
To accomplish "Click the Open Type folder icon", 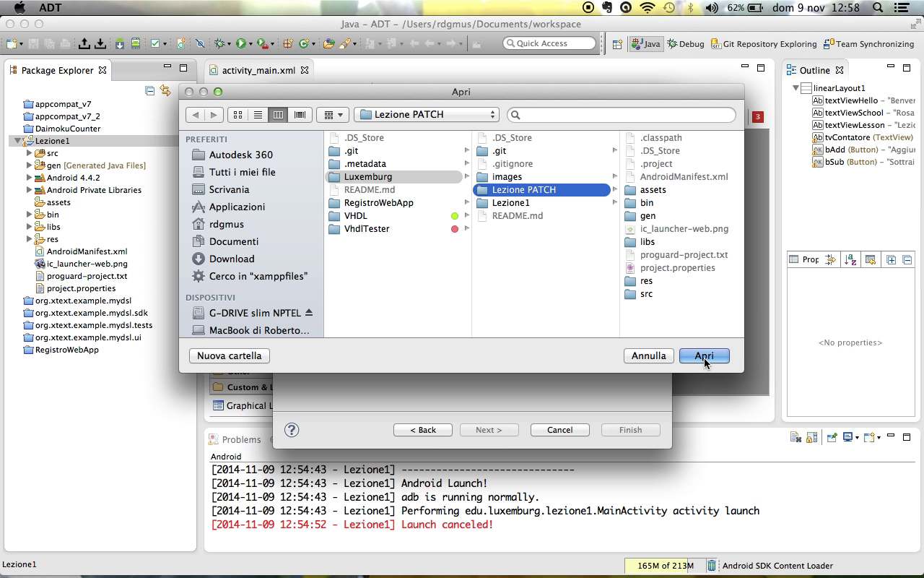I will pos(329,43).
